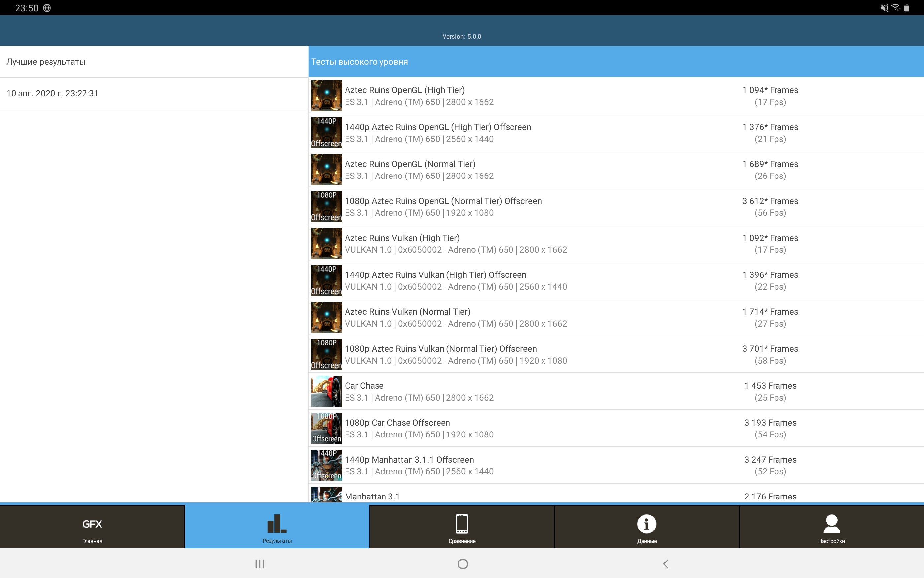Open the Данные info tab
The image size is (924, 578).
[x=647, y=527]
